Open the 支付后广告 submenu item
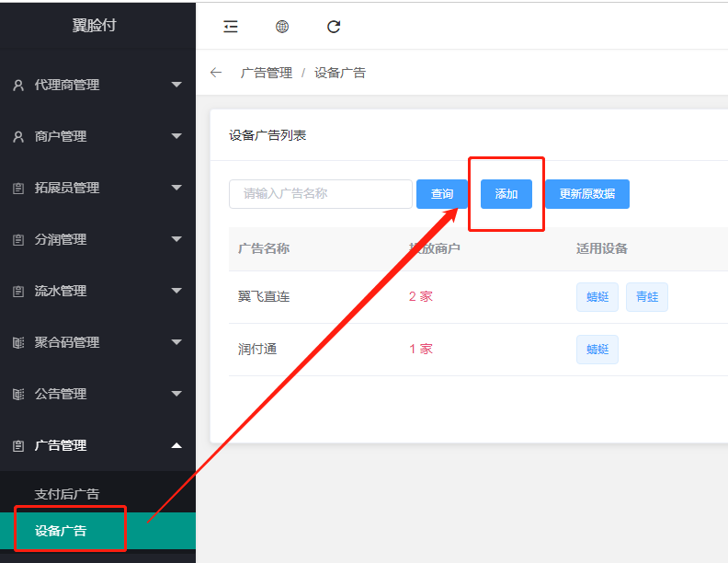Image resolution: width=728 pixels, height=563 pixels. pos(97,494)
